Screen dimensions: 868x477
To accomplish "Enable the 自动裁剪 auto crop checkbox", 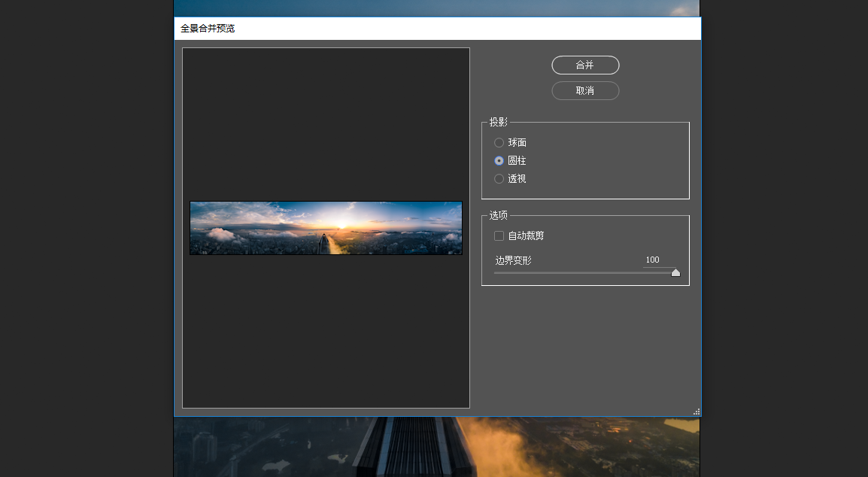I will [x=499, y=236].
